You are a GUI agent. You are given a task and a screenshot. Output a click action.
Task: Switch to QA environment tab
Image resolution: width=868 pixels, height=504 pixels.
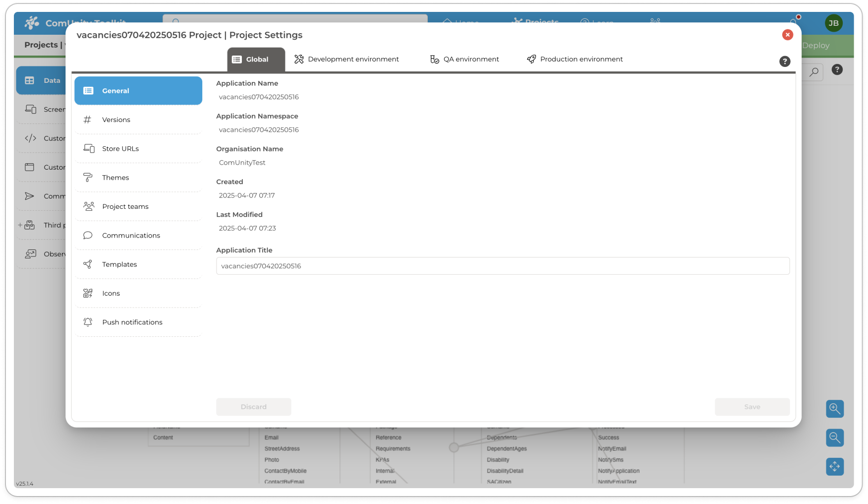pyautogui.click(x=464, y=59)
